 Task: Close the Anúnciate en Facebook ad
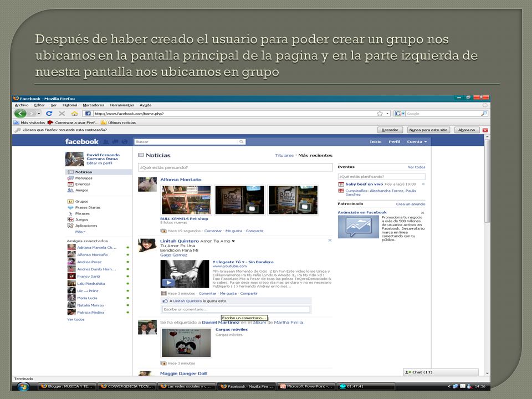[x=422, y=213]
